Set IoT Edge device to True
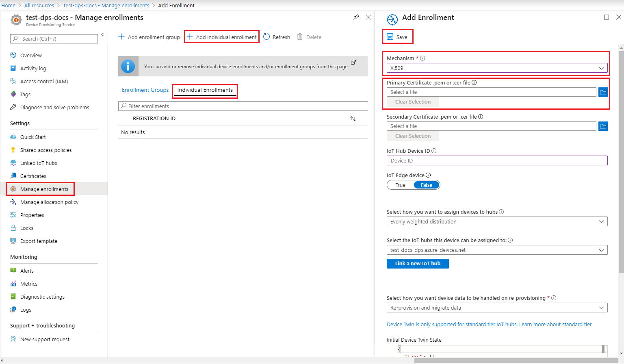Viewport: 624px width, 364px height. pyautogui.click(x=401, y=185)
